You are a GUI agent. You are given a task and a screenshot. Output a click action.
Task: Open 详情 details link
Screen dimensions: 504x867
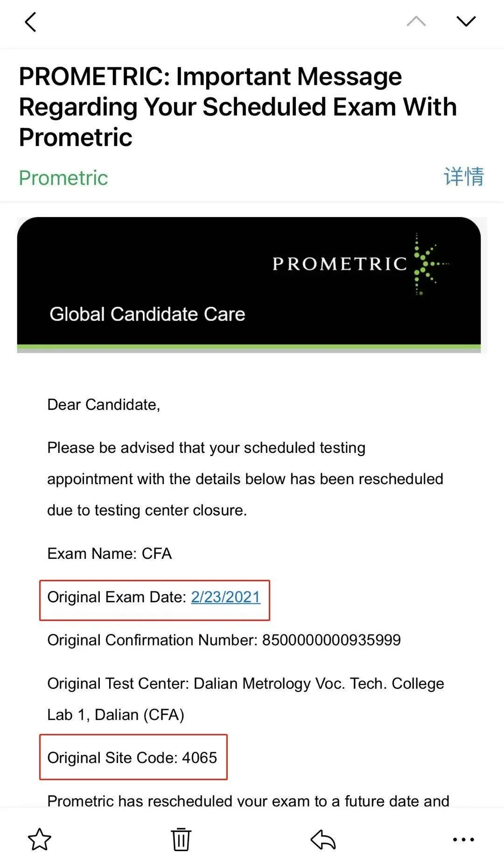[x=464, y=176]
